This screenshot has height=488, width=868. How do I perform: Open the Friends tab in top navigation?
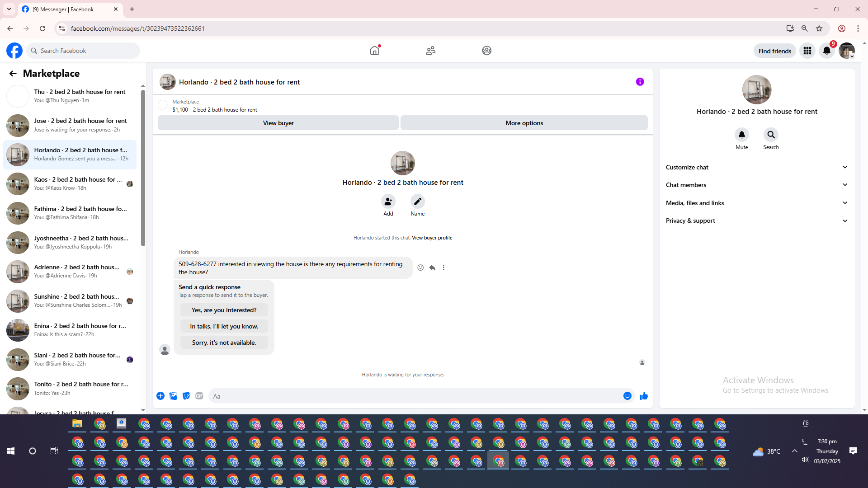coord(430,51)
